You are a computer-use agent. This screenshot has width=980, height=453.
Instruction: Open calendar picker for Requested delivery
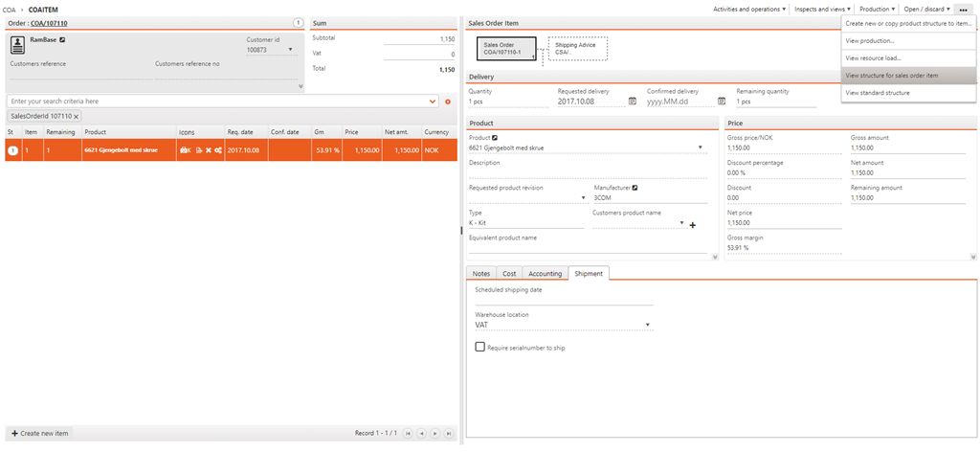632,101
